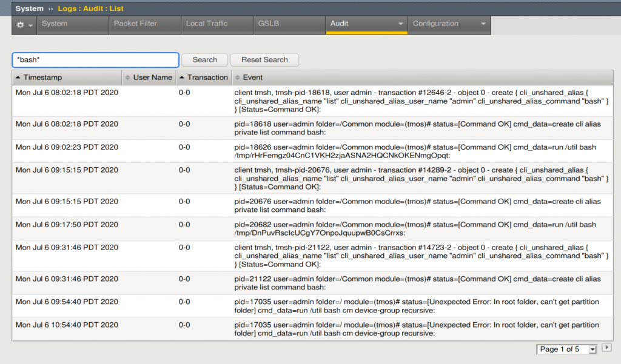
Task: Click event with transaction #14723-2
Action: (421, 256)
